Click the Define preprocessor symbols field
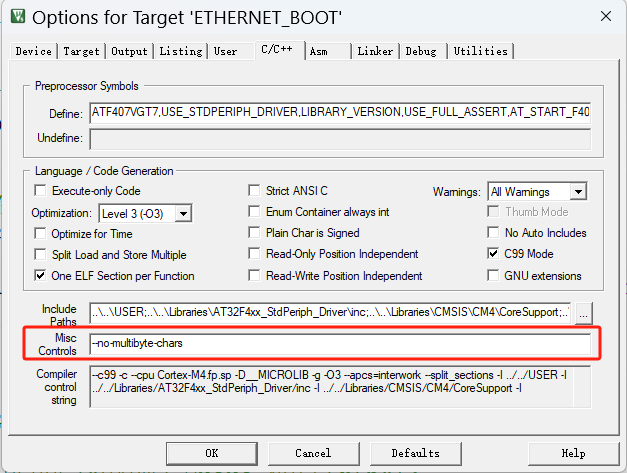The height and width of the screenshot is (473, 627). click(x=340, y=112)
